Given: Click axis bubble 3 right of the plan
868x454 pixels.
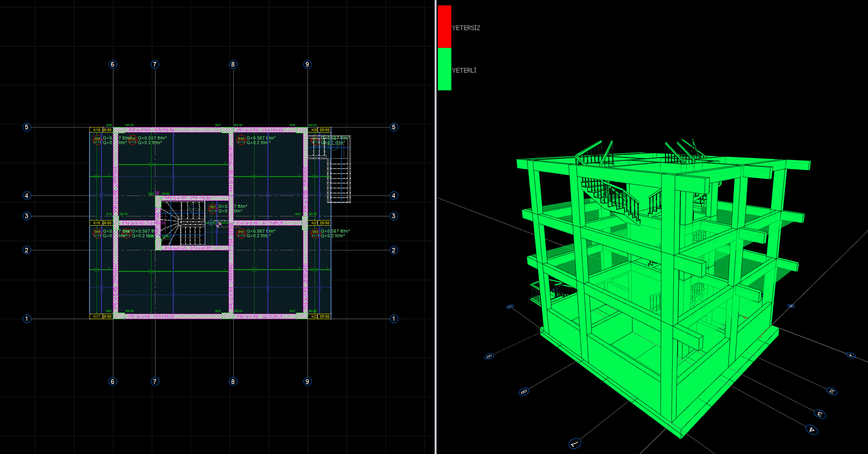Looking at the screenshot, I should pos(394,216).
